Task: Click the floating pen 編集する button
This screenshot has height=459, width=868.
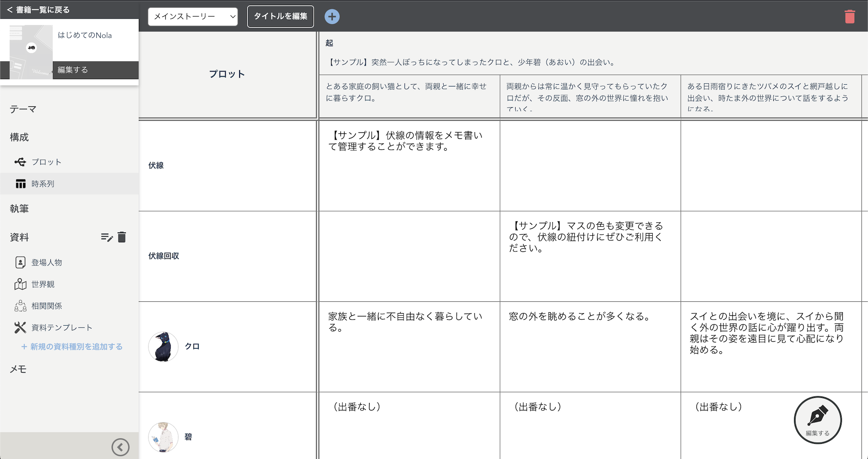Action: click(818, 420)
